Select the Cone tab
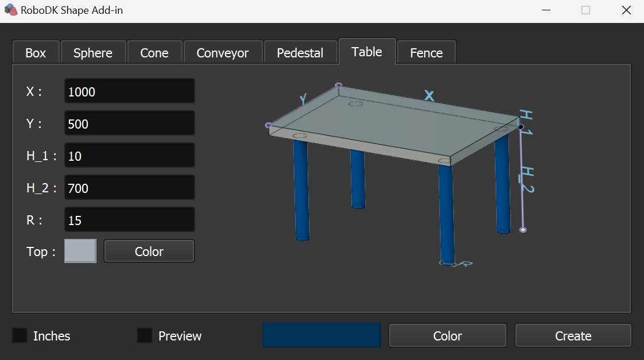This screenshot has height=360, width=644. 154,53
